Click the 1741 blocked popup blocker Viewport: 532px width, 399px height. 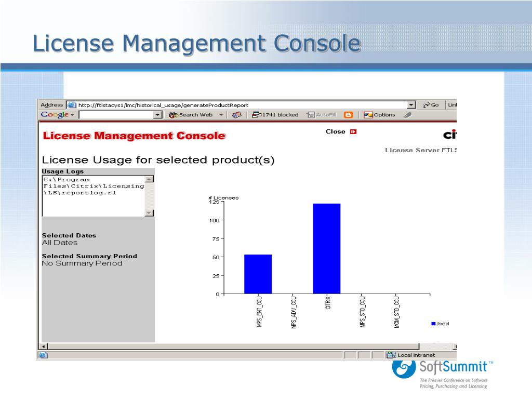pos(275,115)
